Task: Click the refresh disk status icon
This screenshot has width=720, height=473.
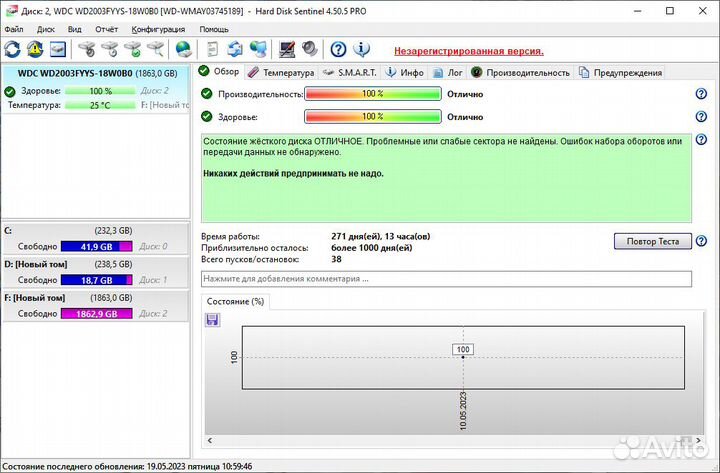Action: pyautogui.click(x=12, y=49)
